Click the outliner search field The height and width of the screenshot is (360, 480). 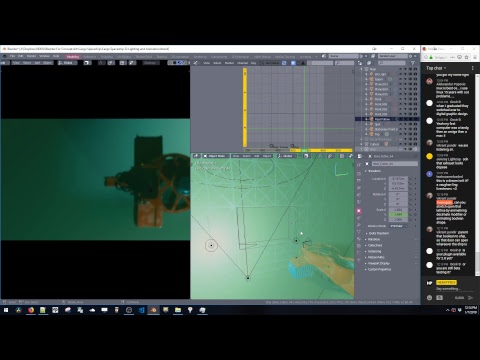(391, 63)
